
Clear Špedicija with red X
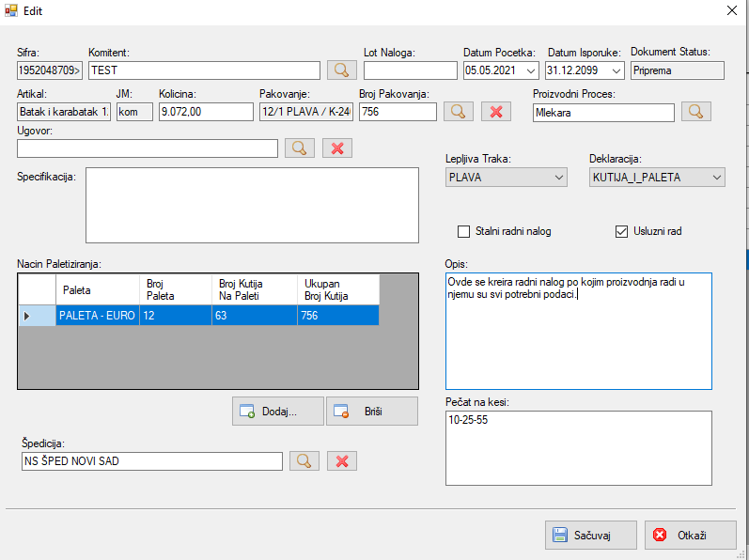pos(342,461)
